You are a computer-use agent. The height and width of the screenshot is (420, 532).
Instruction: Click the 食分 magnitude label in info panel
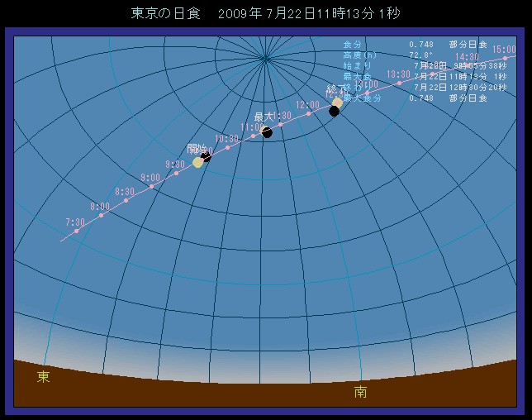tap(353, 44)
